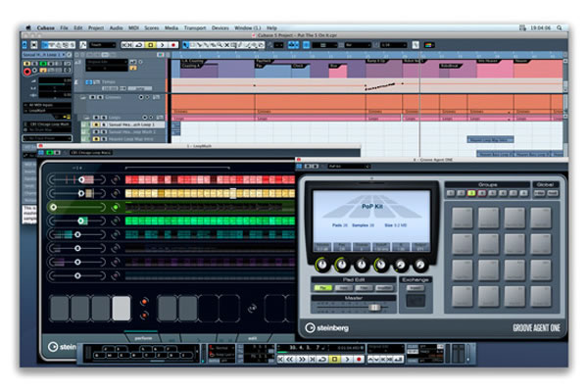588x392 pixels.
Task: Trigger the bottom-right Groove Agent ONE pad
Action: [x=541, y=296]
